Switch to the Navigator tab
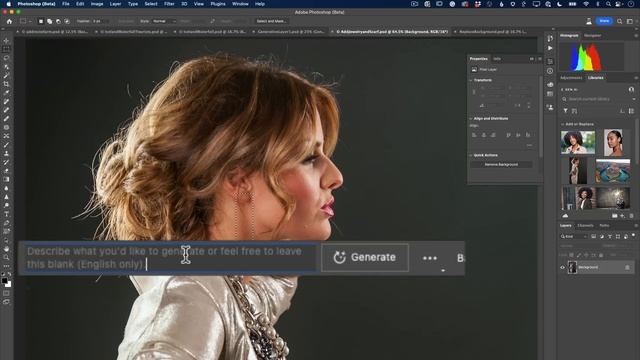The height and width of the screenshot is (360, 640). point(592,36)
